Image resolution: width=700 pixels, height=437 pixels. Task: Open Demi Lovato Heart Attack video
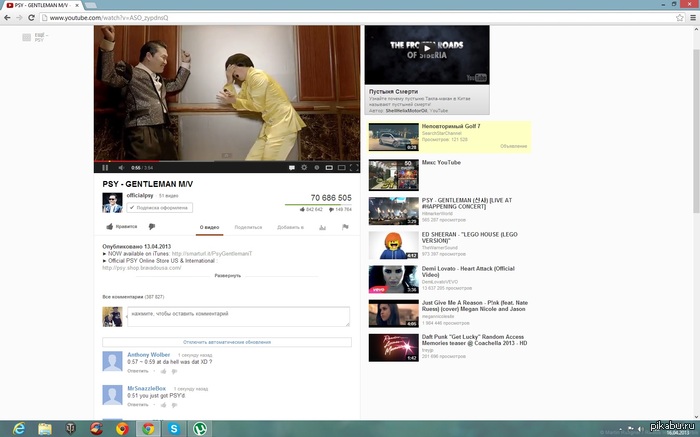pos(468,272)
